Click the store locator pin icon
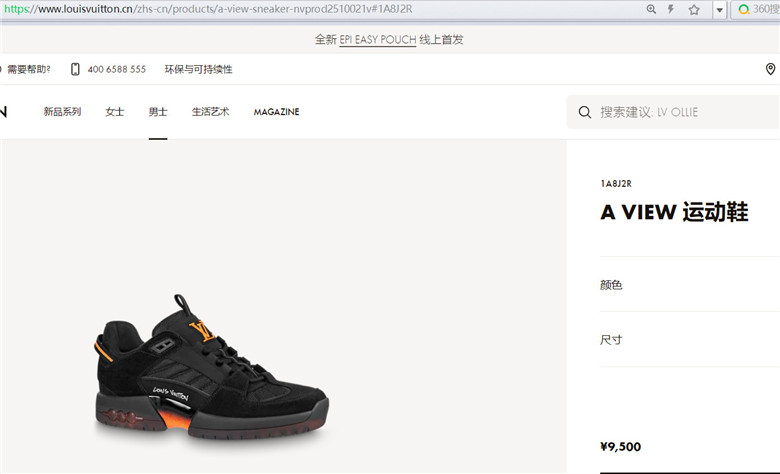This screenshot has width=780, height=474. (x=770, y=69)
